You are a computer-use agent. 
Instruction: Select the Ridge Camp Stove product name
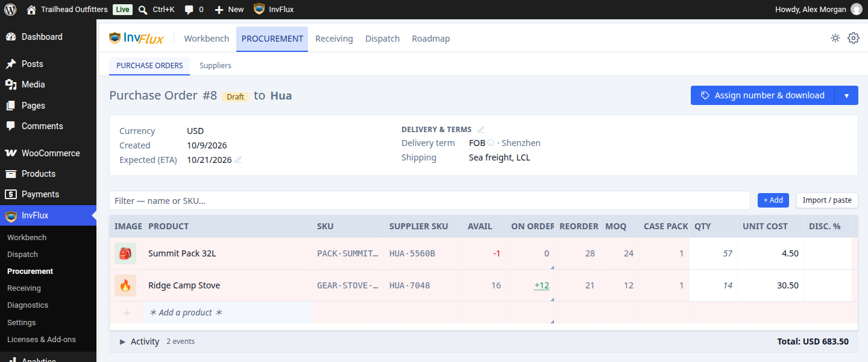click(x=184, y=285)
